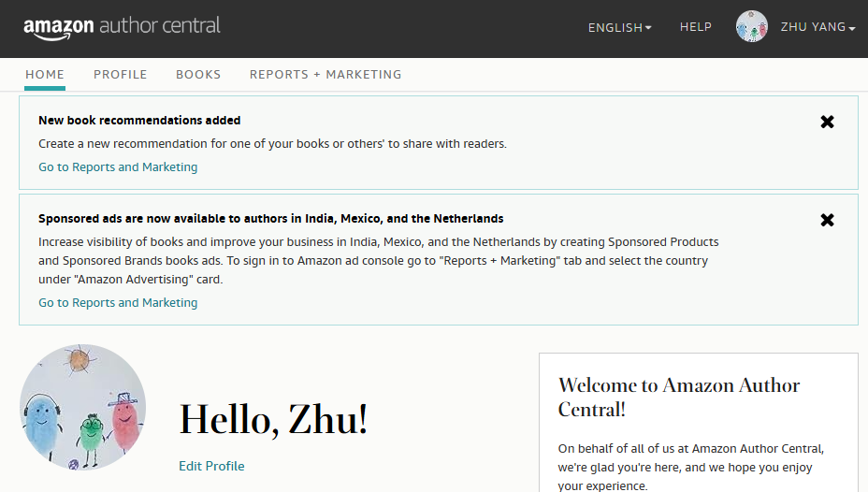Viewport: 868px width, 492px height.
Task: Click the small user avatar in header
Action: 751,27
